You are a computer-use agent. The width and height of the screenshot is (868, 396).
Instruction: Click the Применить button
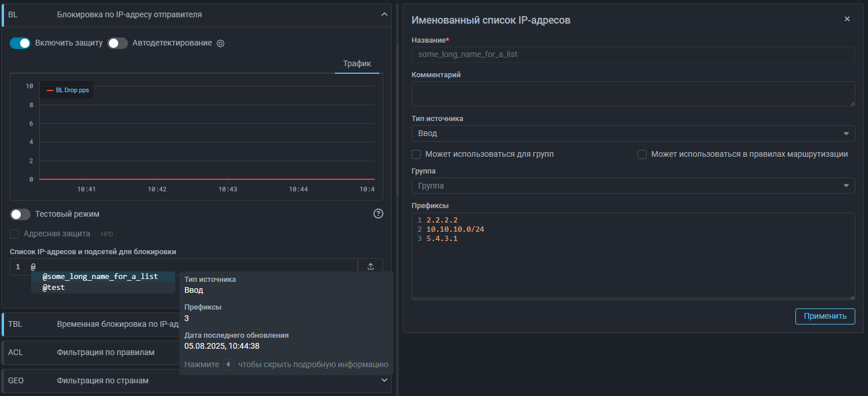[825, 316]
